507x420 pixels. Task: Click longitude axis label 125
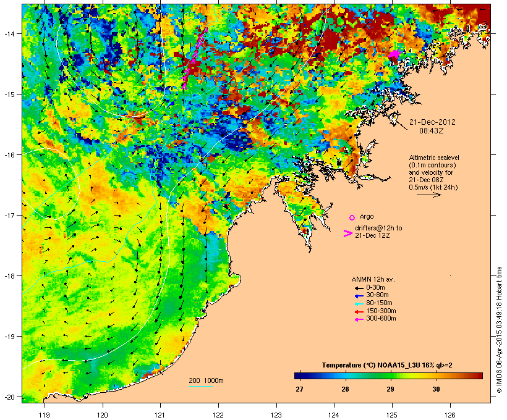392,415
